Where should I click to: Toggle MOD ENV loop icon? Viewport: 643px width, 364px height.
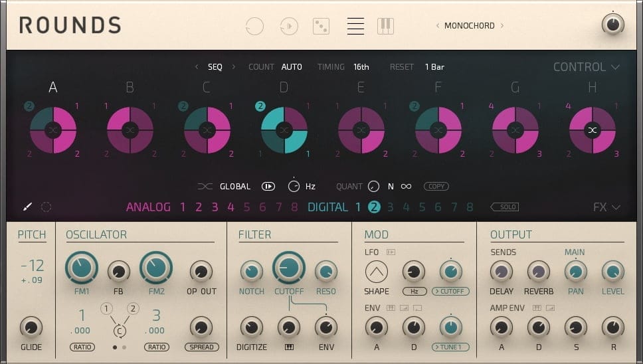417,308
